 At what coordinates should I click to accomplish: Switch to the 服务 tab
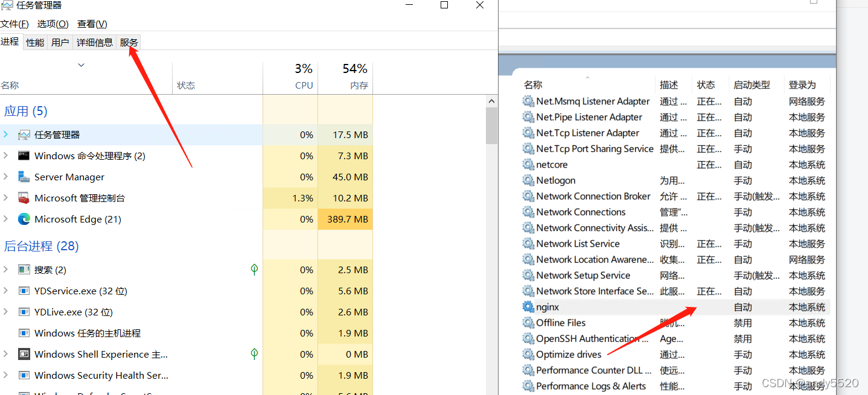point(129,42)
